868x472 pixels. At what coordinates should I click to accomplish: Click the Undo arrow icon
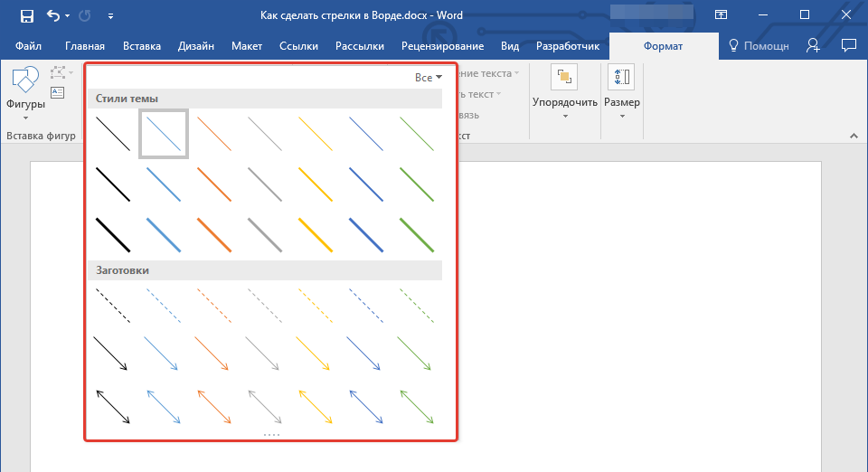pyautogui.click(x=52, y=15)
